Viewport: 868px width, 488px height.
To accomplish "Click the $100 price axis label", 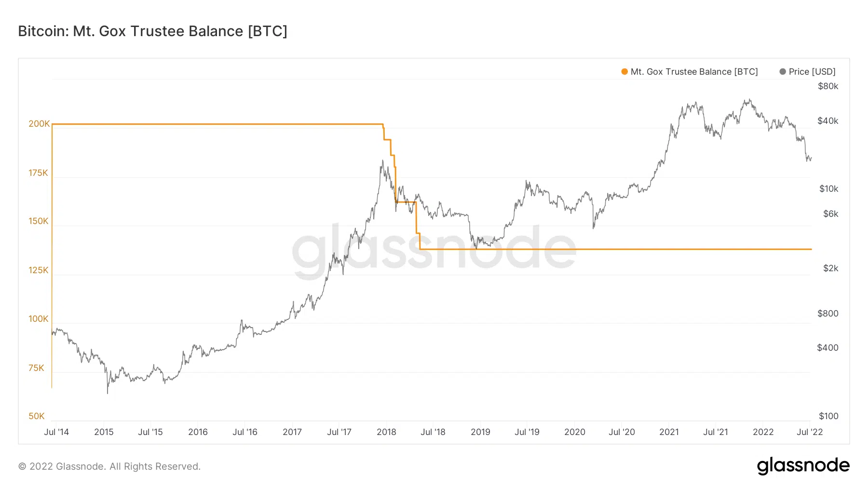I will (x=828, y=416).
